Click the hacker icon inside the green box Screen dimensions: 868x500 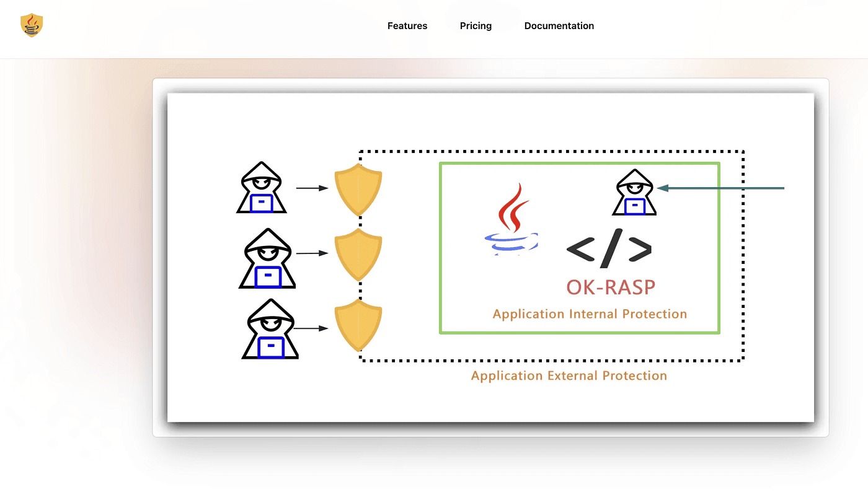pyautogui.click(x=634, y=193)
